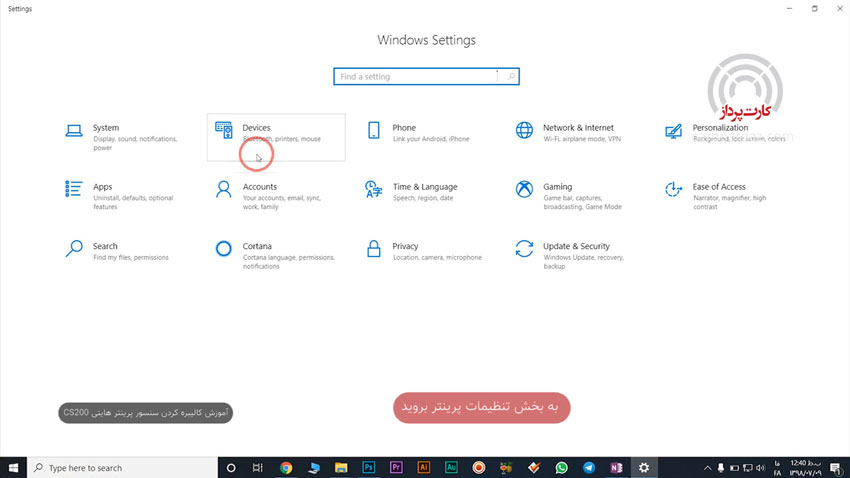Image resolution: width=850 pixels, height=478 pixels.
Task: Open the Privacy lock icon
Action: [x=374, y=248]
